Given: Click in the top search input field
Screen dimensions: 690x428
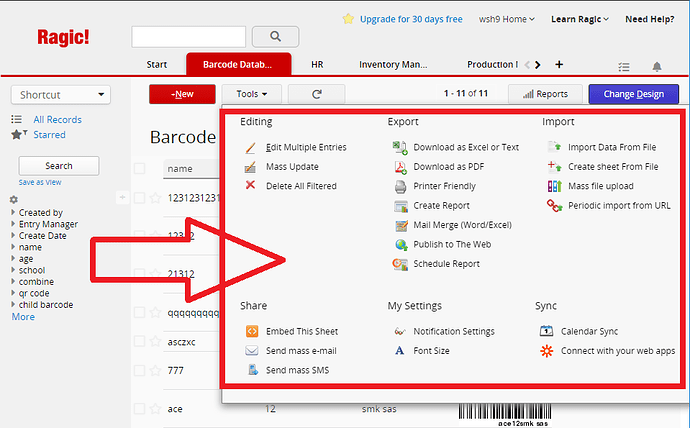Looking at the screenshot, I should click(188, 37).
